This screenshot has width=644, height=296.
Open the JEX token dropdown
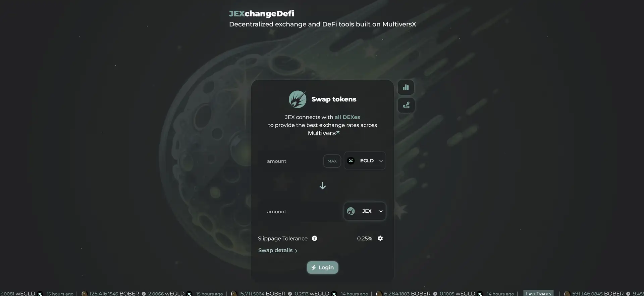(x=365, y=211)
